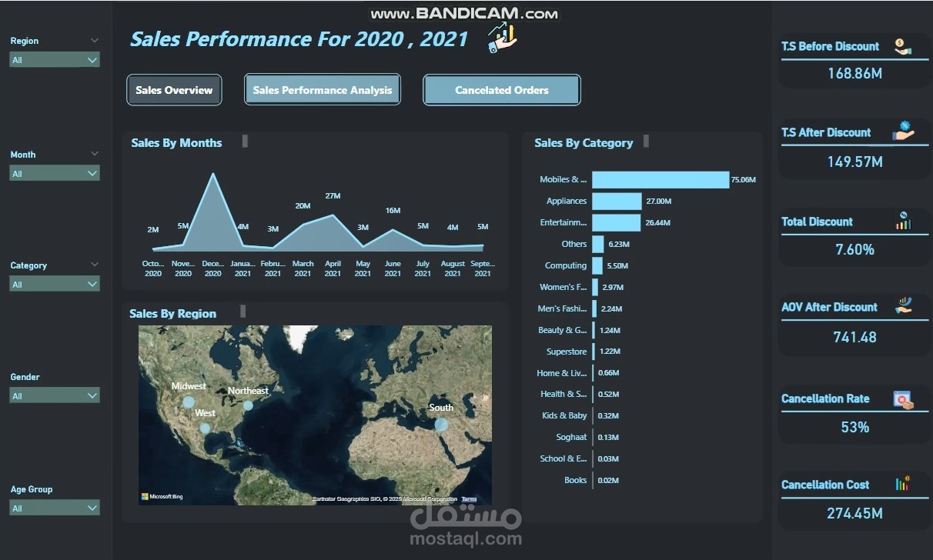Click the discount chart icon on Total Discount card
Screen dimensions: 933x560
coord(901,219)
